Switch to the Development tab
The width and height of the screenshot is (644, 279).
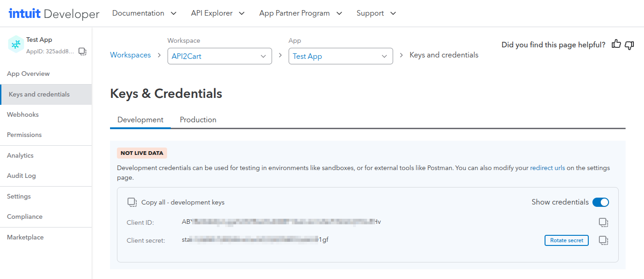[140, 120]
